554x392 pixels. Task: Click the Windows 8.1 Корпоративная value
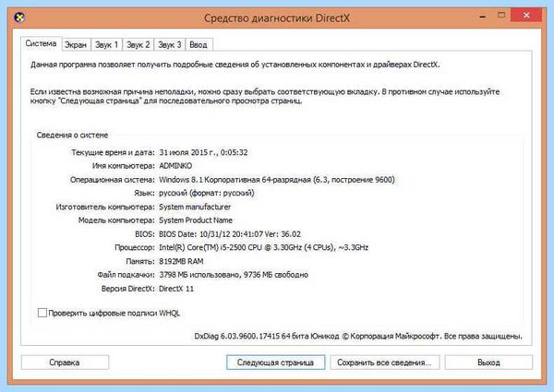click(277, 180)
